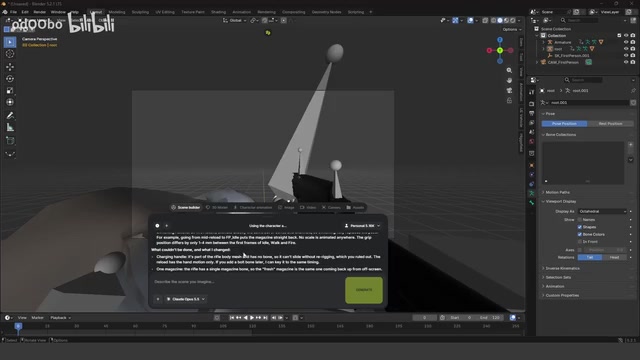Select the Pose Position button
Viewport: 640px width, 360px height.
(x=564, y=124)
